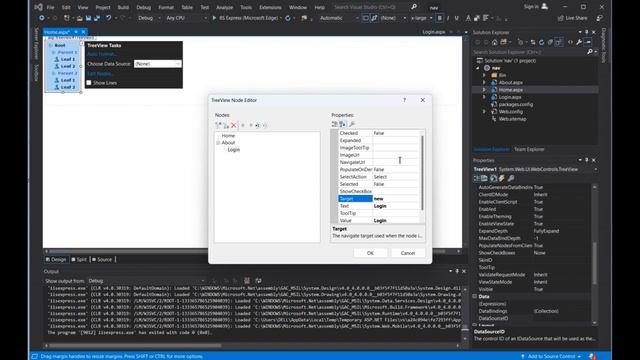Click Categorized icon in Properties panel
Viewport: 640px width, 360px height.
(x=476, y=178)
